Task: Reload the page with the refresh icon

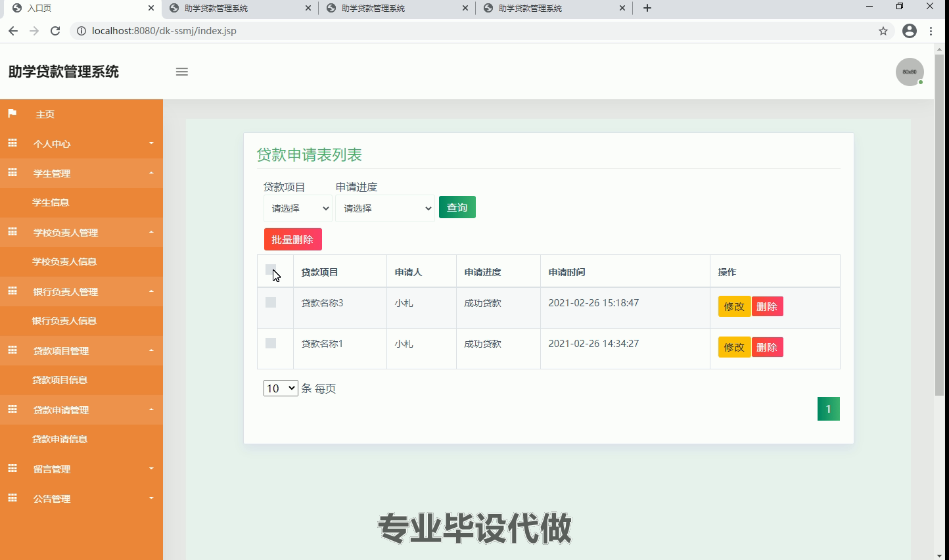Action: tap(55, 31)
